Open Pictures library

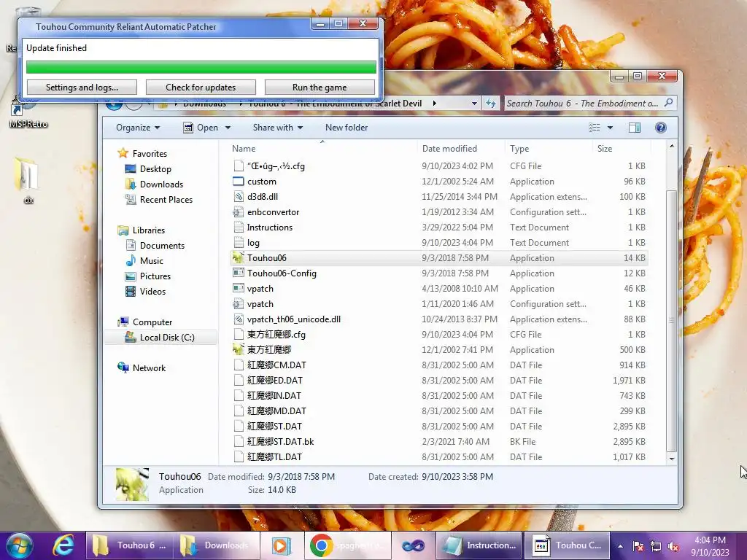click(155, 276)
